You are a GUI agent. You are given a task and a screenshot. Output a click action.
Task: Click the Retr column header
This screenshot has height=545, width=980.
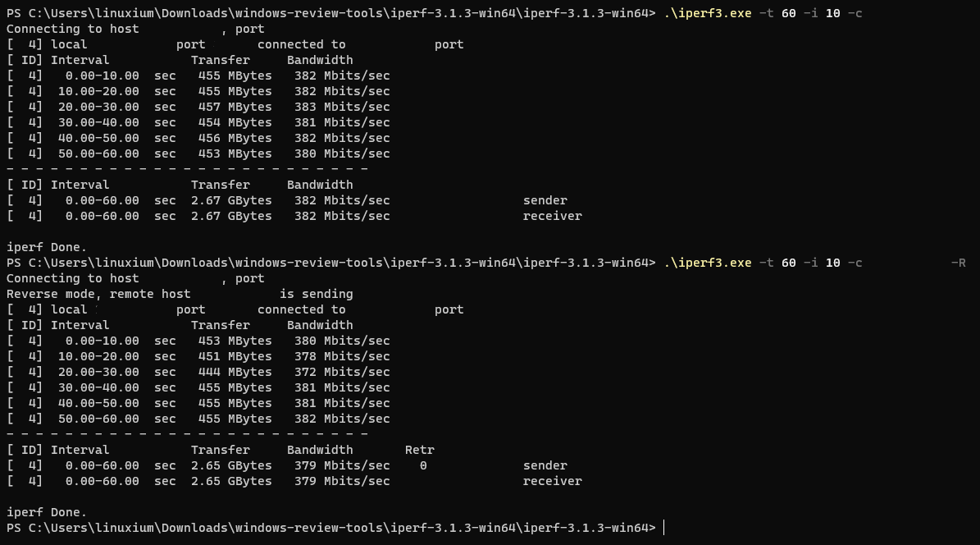(419, 450)
